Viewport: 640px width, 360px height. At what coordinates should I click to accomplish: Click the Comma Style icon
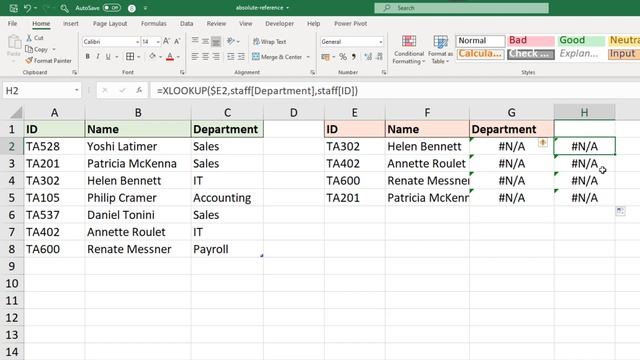[353, 57]
